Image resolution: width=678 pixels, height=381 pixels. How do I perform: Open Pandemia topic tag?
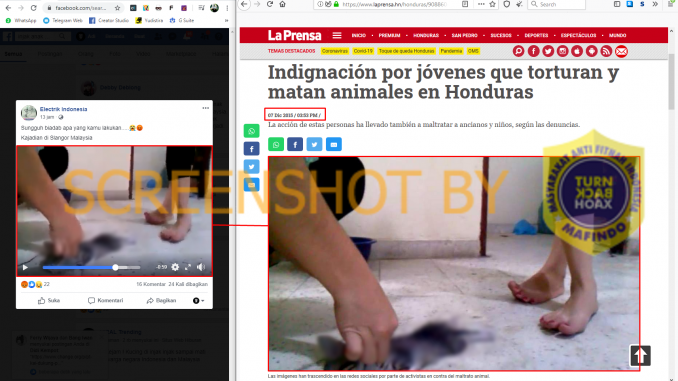click(451, 51)
